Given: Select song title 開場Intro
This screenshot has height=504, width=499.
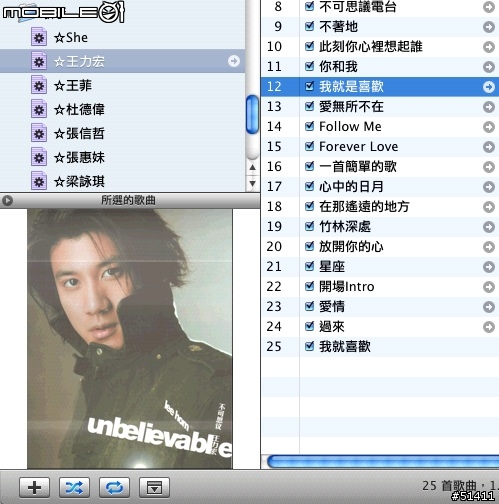Looking at the screenshot, I should coord(347,286).
